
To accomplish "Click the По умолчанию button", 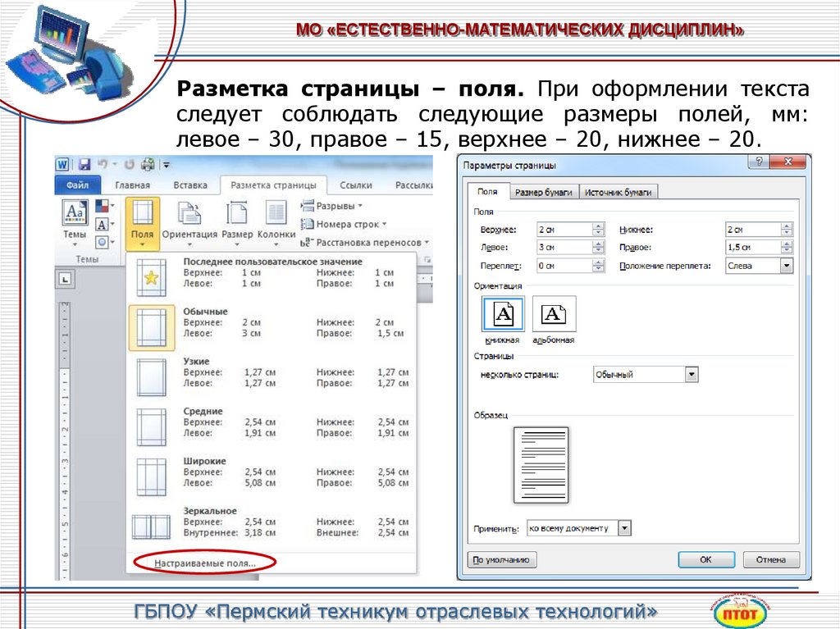I will tap(501, 560).
